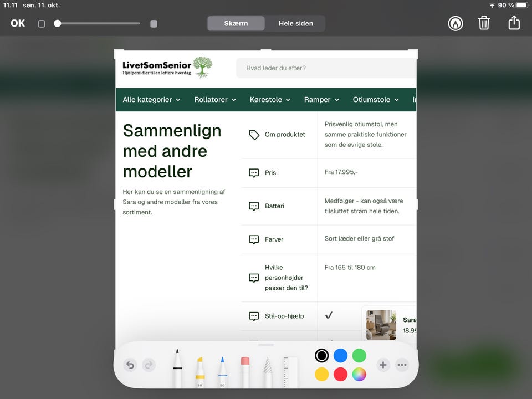Image resolution: width=532 pixels, height=399 pixels.
Task: Pick the green color swatch
Action: (359, 356)
